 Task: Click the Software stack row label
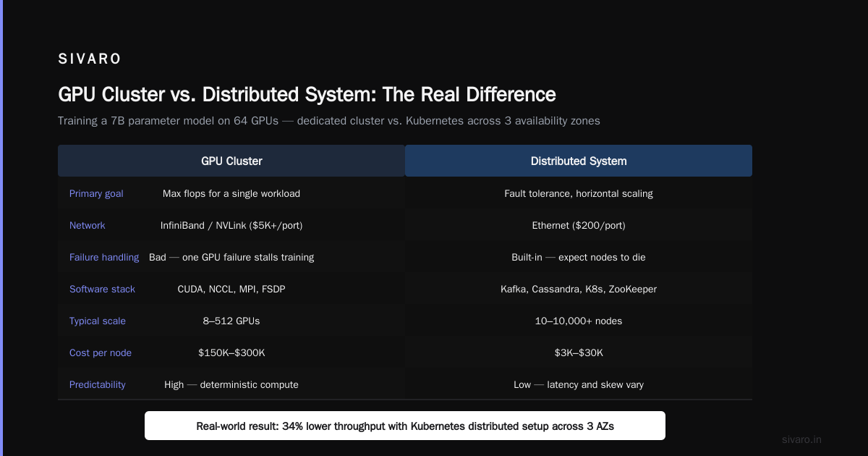[102, 289]
